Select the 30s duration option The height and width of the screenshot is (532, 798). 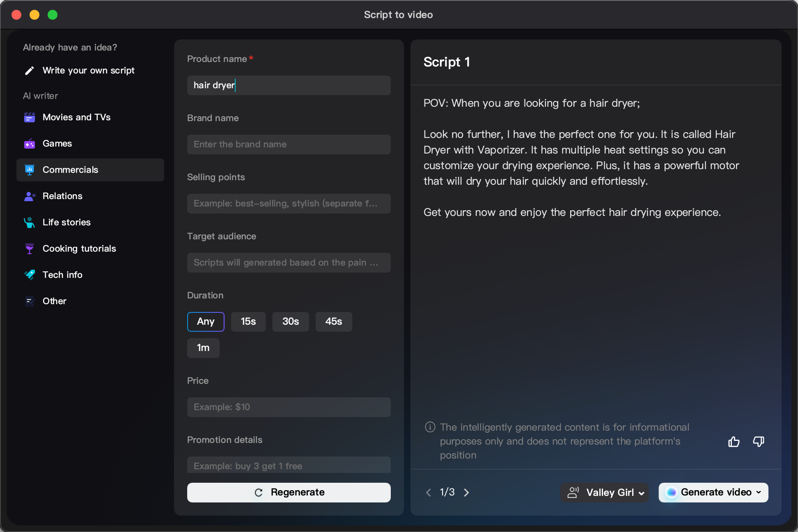coord(290,321)
